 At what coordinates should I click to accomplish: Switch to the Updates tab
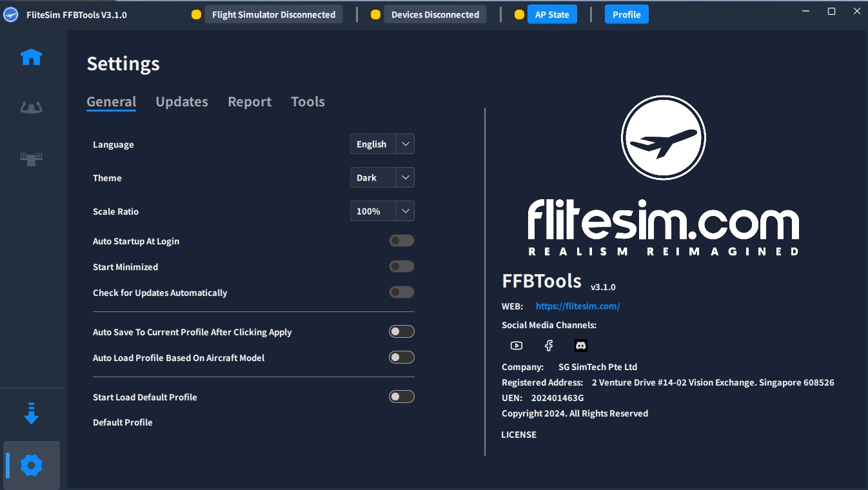point(182,102)
